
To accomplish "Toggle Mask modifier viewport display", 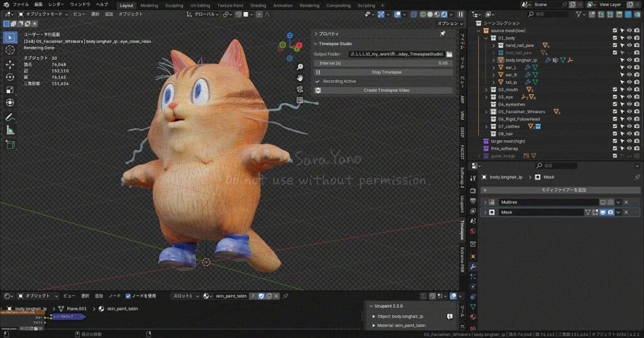I will [603, 212].
